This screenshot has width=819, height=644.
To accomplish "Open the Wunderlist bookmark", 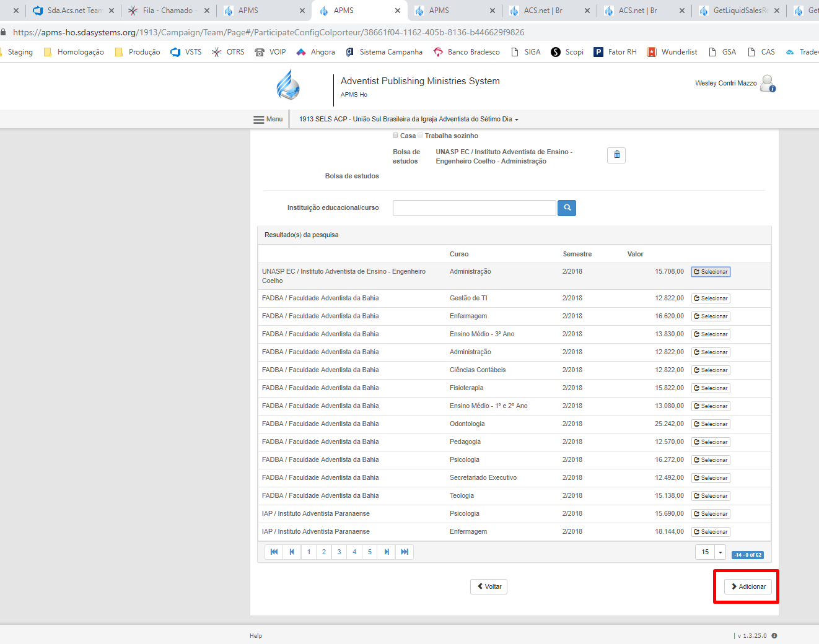I will (672, 52).
